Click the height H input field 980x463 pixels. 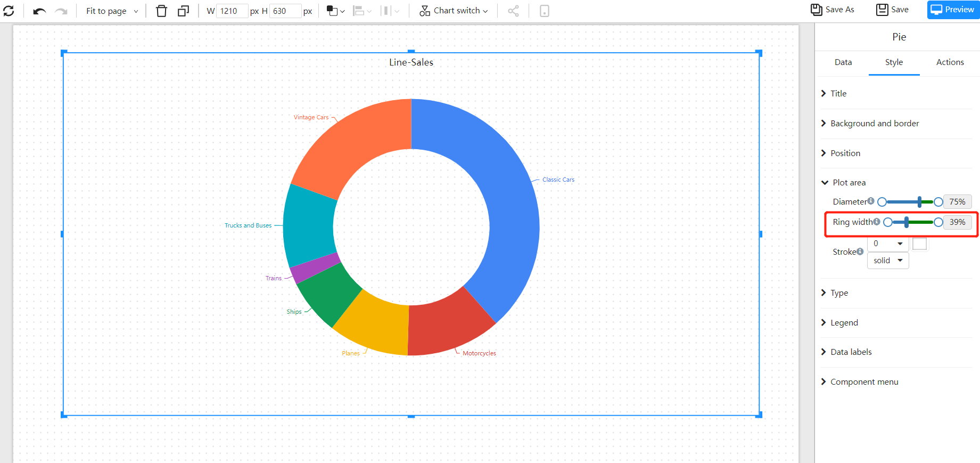pos(285,11)
